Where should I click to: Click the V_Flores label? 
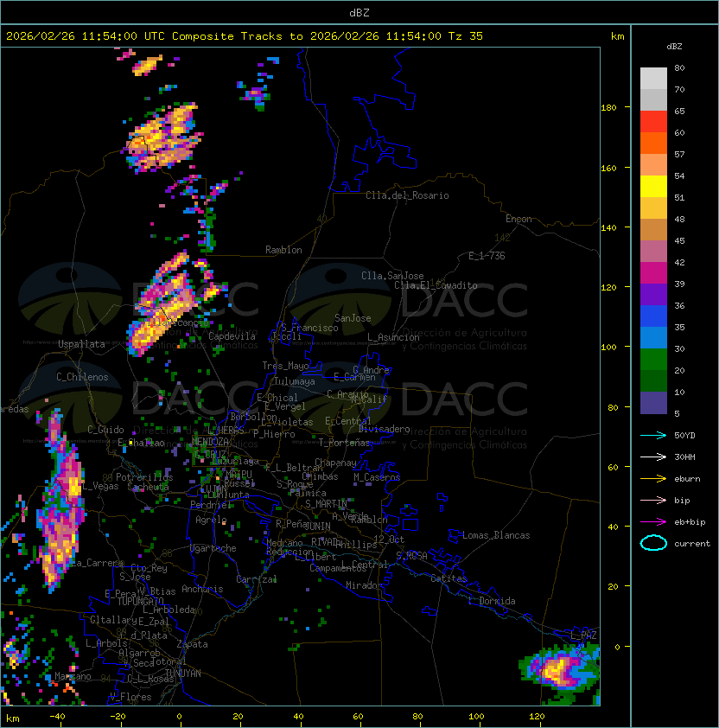point(130,697)
